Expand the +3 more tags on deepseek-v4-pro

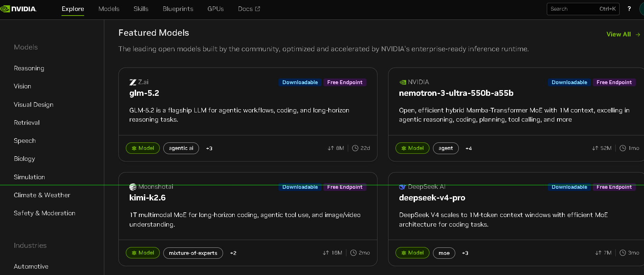465,253
